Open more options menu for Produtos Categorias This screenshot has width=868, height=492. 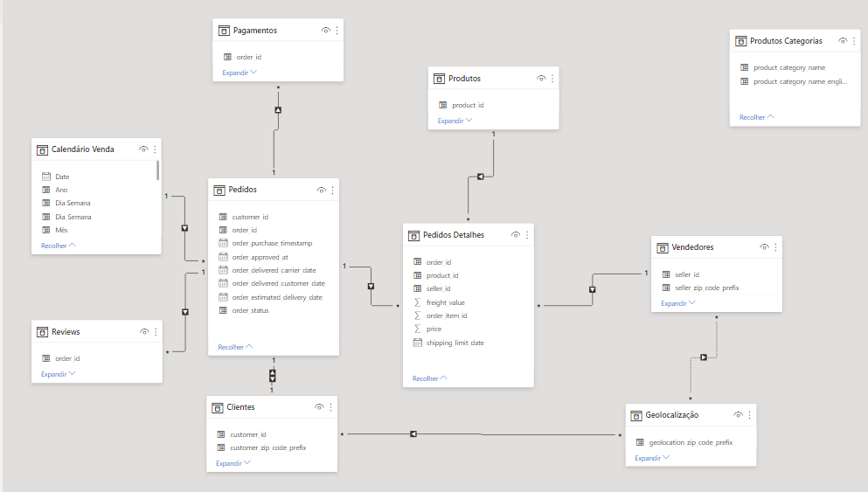(854, 41)
